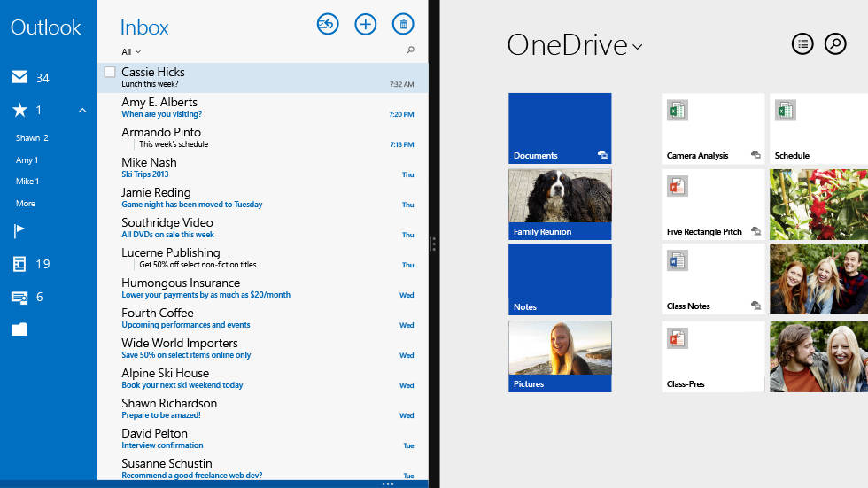
Task: Open Armando Pinto's email
Action: tap(263, 138)
